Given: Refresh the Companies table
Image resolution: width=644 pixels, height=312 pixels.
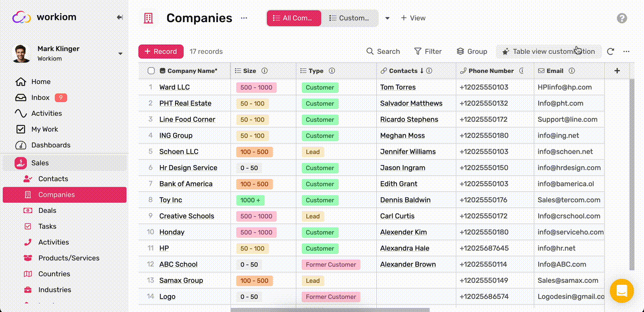Looking at the screenshot, I should click(610, 51).
